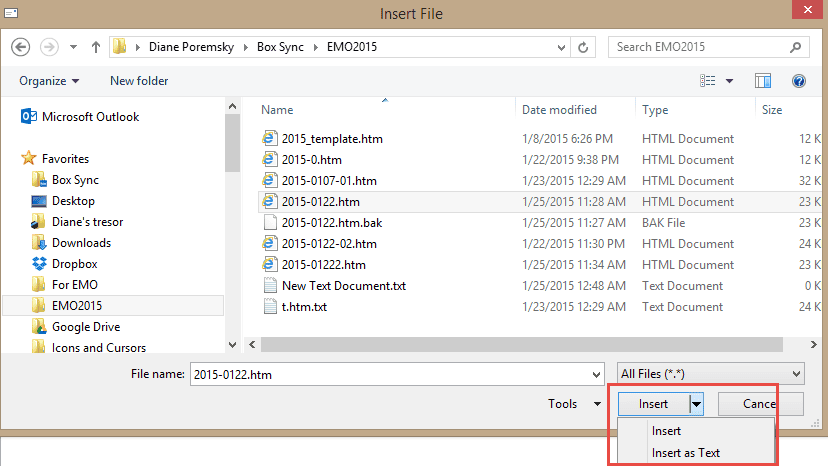Open the Google Drive favorite

[x=76, y=327]
